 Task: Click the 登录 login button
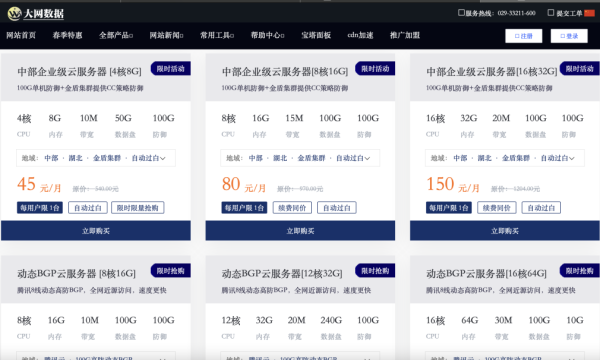[569, 36]
